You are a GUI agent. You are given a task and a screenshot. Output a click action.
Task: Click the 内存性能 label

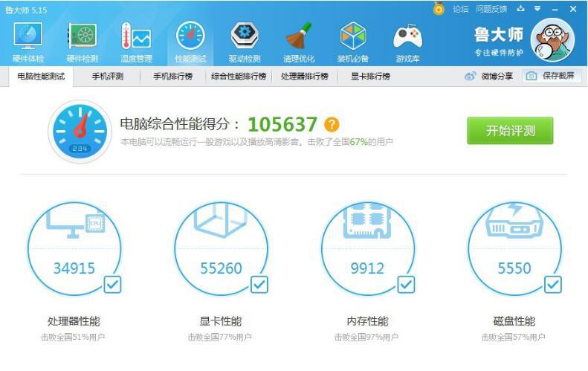[367, 321]
